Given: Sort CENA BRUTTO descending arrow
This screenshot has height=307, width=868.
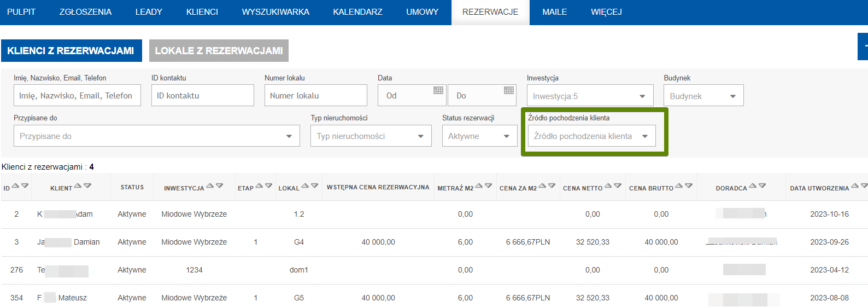Looking at the screenshot, I should click(x=689, y=186).
